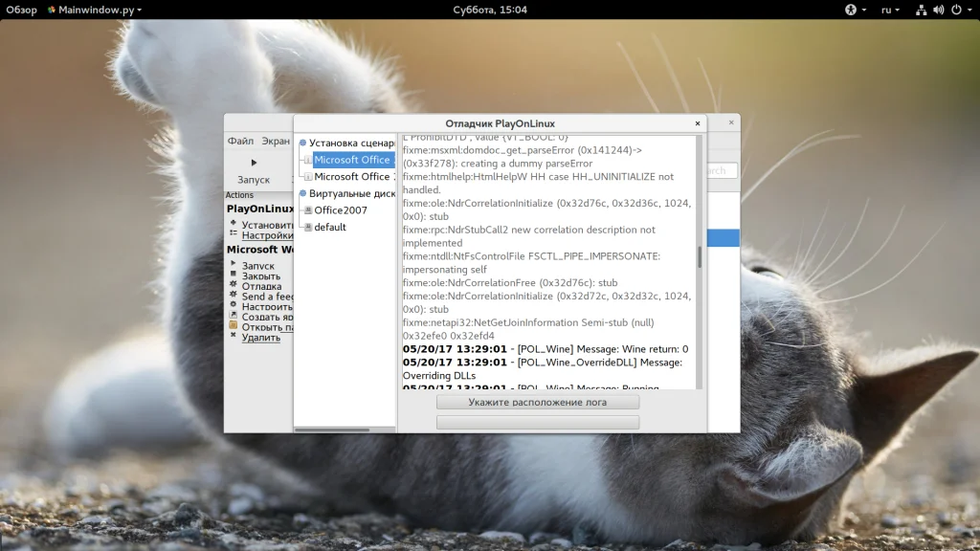
Task: Close the Отладчик PlayOnLinux debugger window
Action: pyautogui.click(x=697, y=123)
